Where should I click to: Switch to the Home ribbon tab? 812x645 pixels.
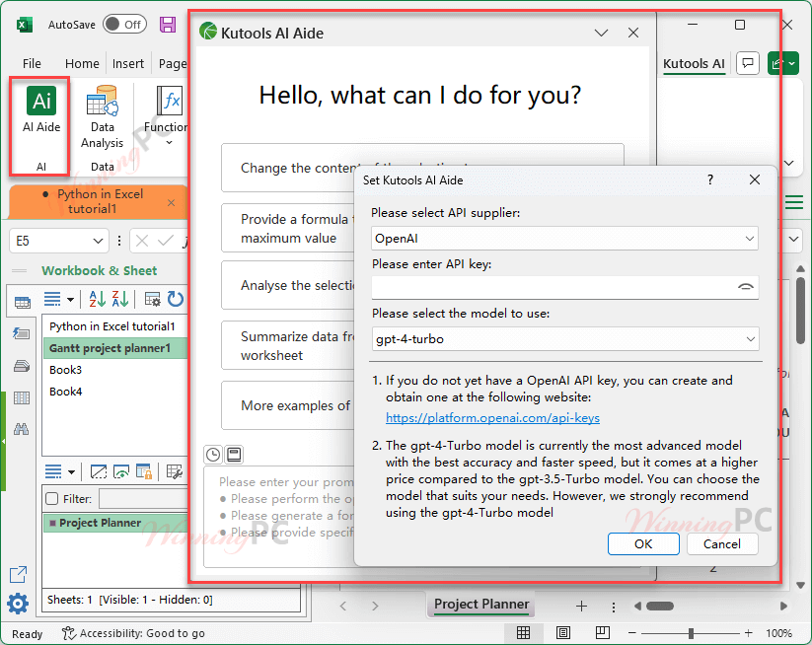82,63
